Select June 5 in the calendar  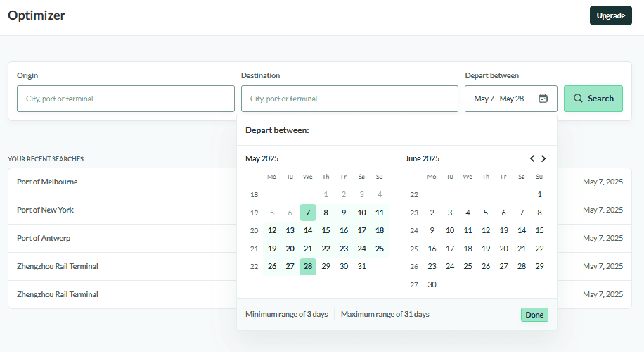coord(486,213)
